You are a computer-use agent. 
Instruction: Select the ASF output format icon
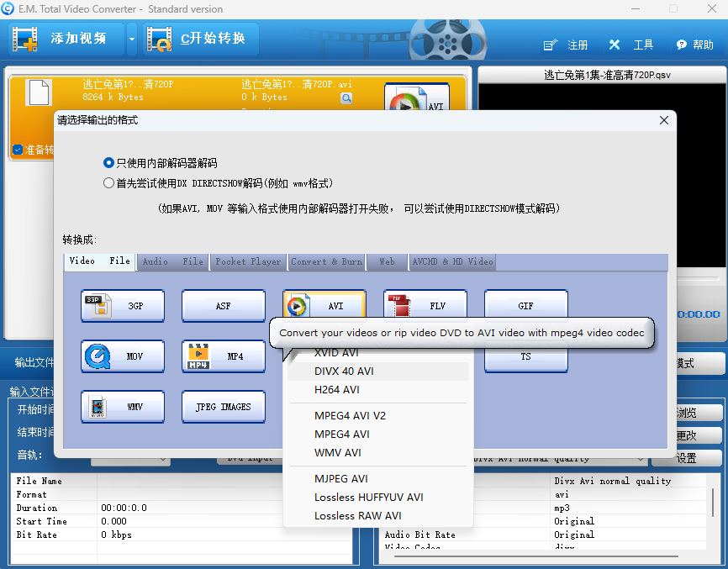224,306
